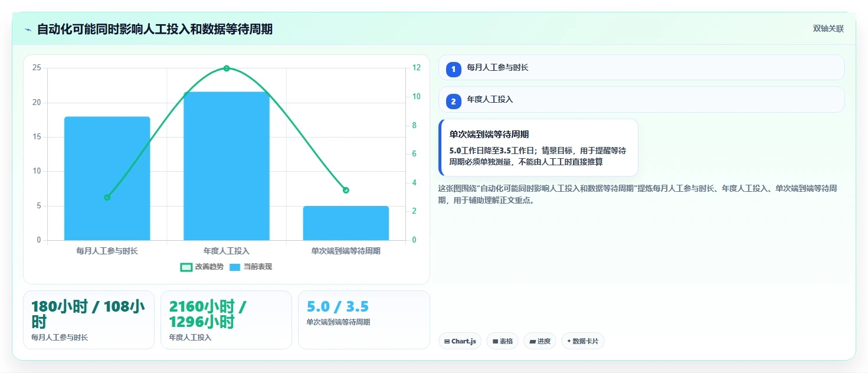This screenshot has width=868, height=373.
Task: Click the 每月人工参与时长 blue bar
Action: point(107,178)
